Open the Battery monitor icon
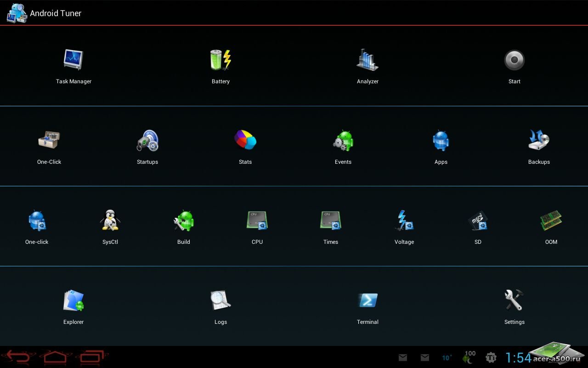The image size is (588, 368). pyautogui.click(x=220, y=60)
